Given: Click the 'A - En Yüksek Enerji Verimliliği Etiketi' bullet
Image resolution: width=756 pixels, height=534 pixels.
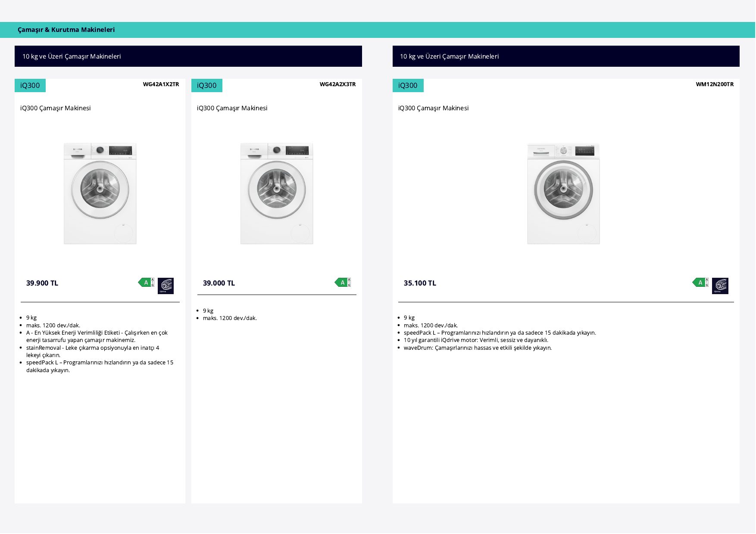Looking at the screenshot, I should [x=97, y=336].
